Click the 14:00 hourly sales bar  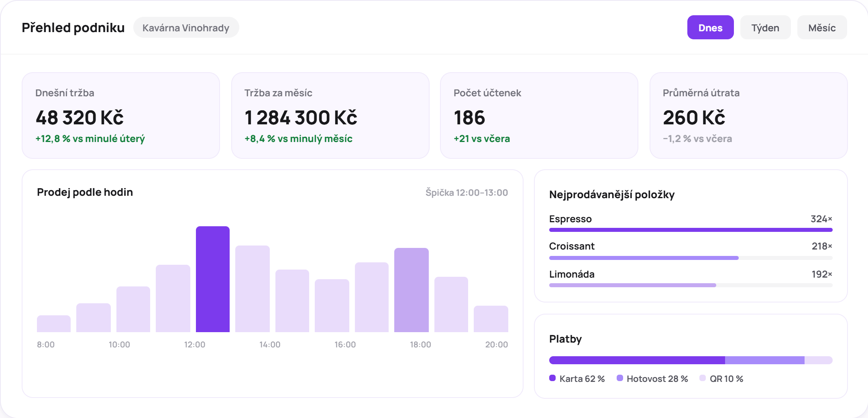(x=292, y=301)
